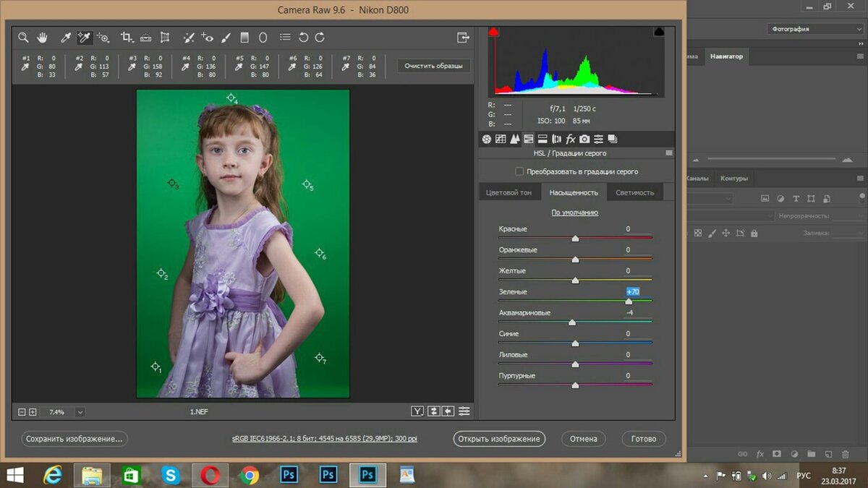Rotate image counterclockwise
The image size is (868, 488).
[304, 37]
